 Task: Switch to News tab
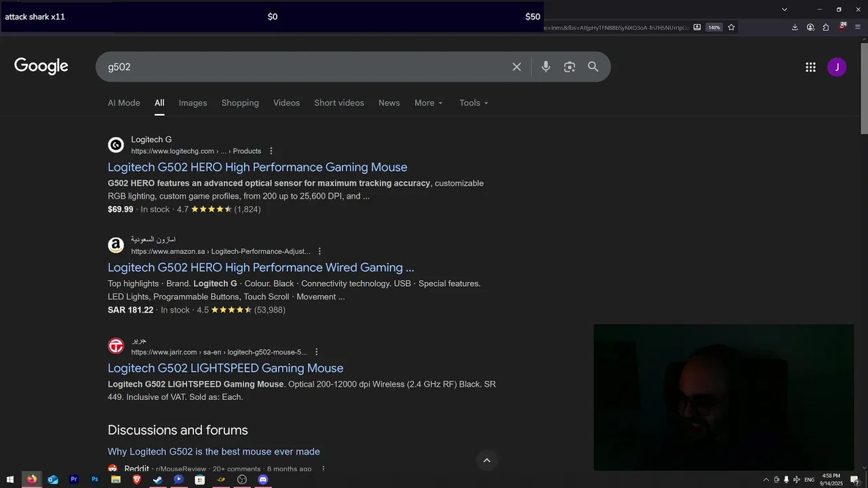point(389,103)
